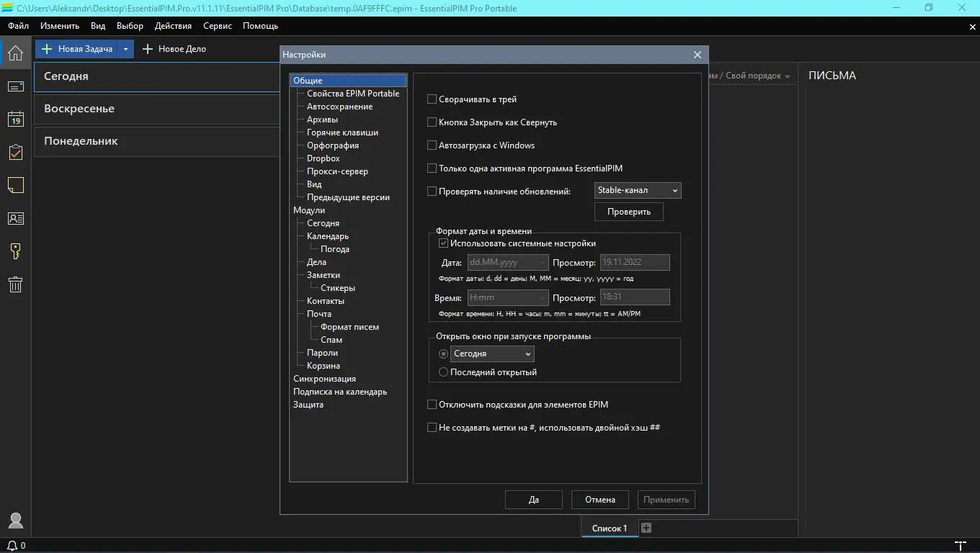This screenshot has height=553, width=980.
Task: Confirm settings with the Да button
Action: (x=534, y=500)
